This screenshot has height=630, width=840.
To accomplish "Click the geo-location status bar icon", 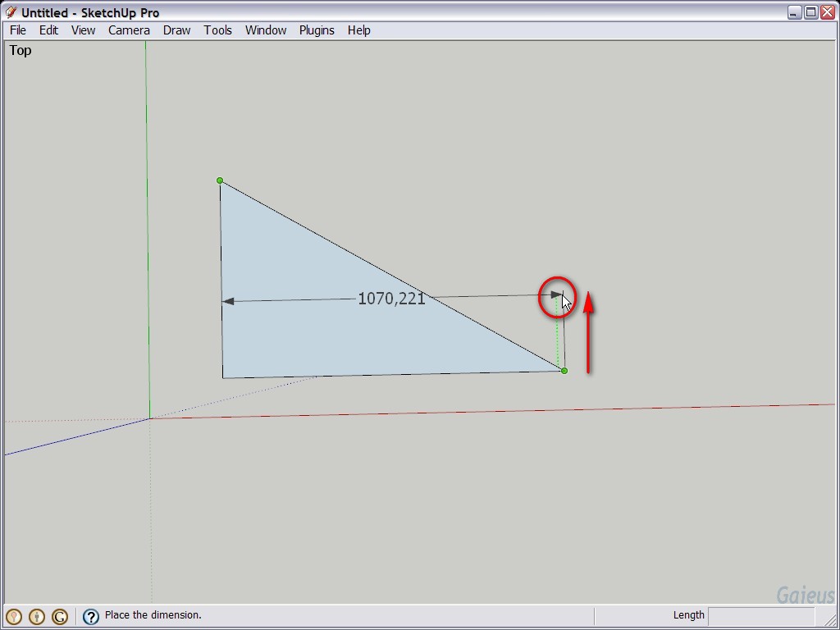I will [x=13, y=616].
